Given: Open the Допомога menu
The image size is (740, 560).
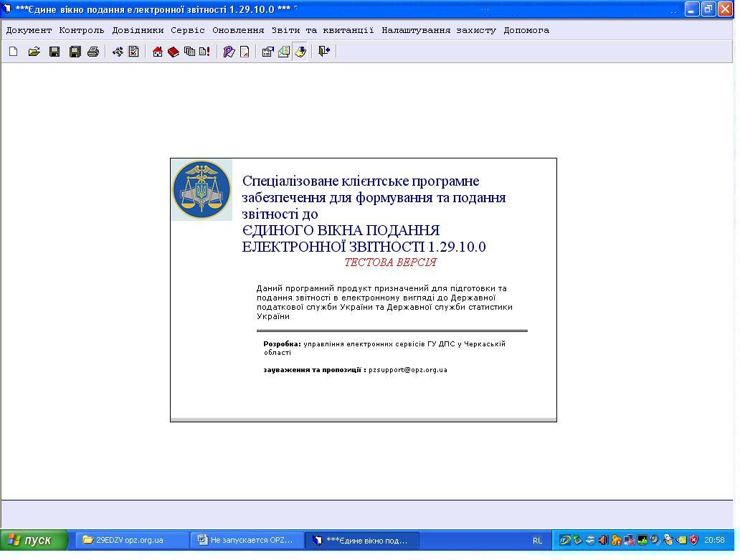Looking at the screenshot, I should point(526,30).
